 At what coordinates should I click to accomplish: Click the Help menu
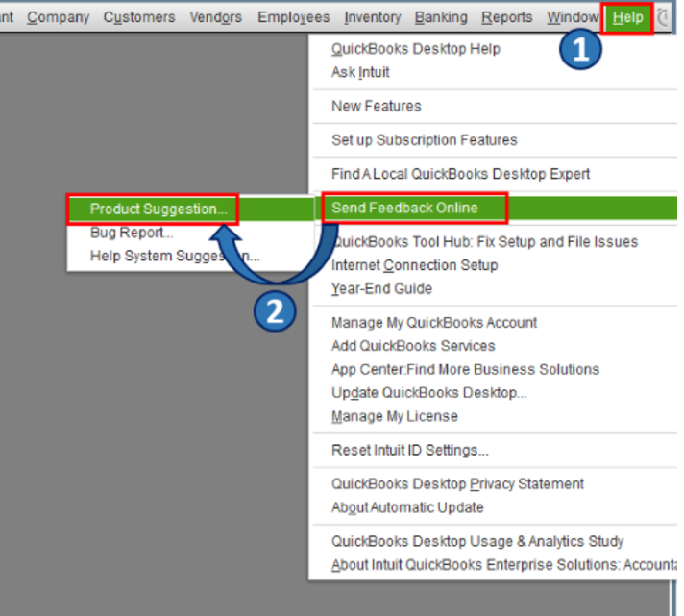(x=627, y=18)
